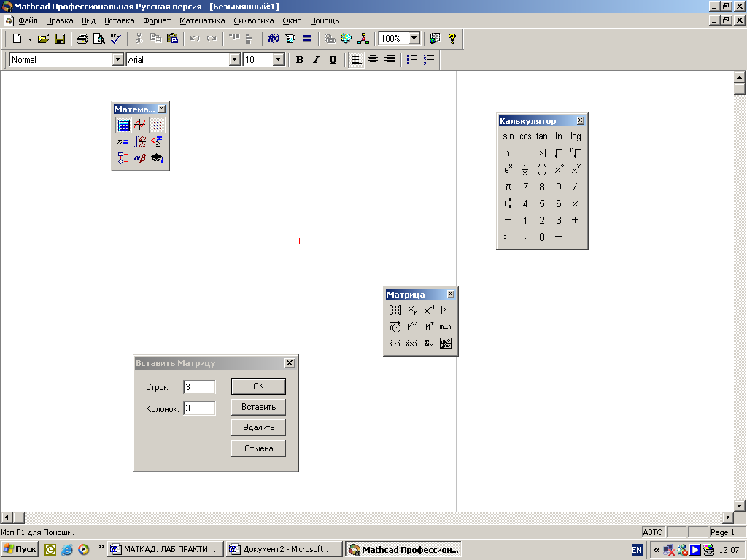747x560 pixels.
Task: Save worksheet with the floppy disk icon
Action: point(60,39)
